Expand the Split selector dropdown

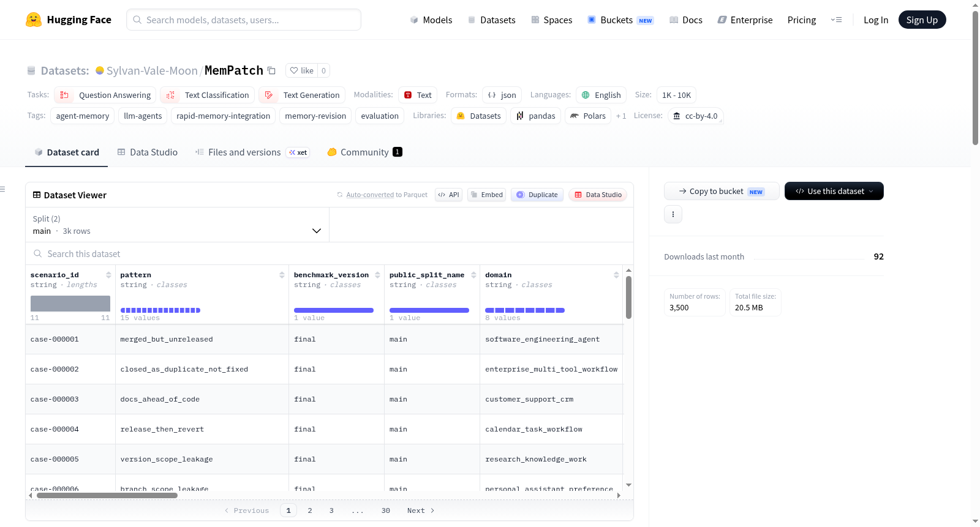[178, 225]
